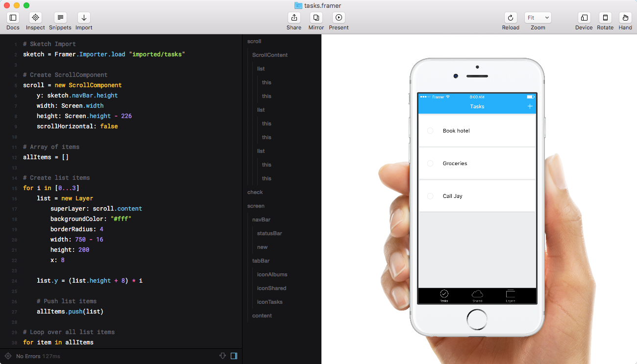Select the iconTasks layer

coord(270,302)
